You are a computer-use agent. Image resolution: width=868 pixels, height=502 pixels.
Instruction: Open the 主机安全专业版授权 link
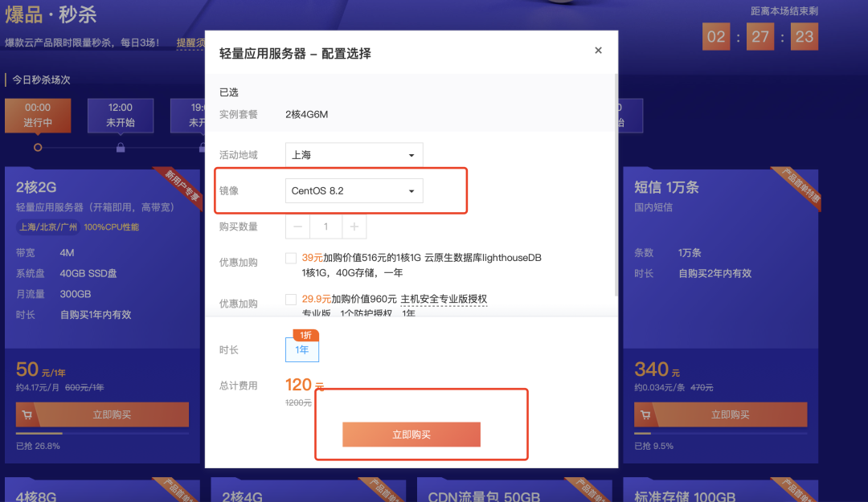(x=444, y=300)
